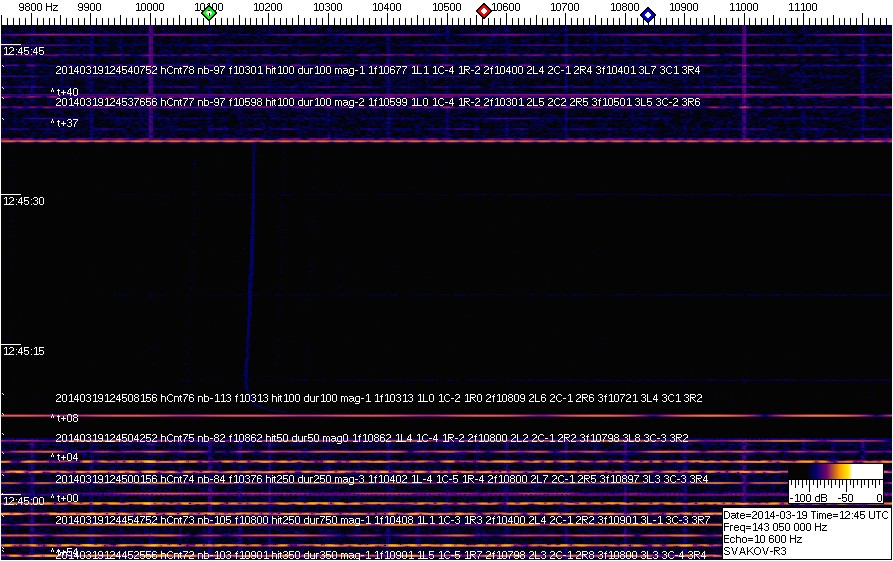Click the ^t+40 event marker
893x561 pixels.
coord(65,92)
